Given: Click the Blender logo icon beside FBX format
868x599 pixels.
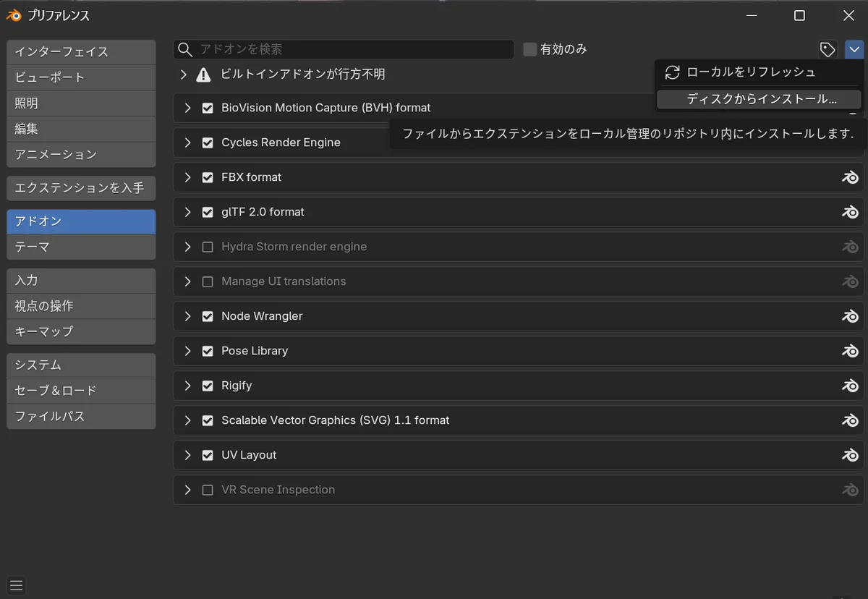Looking at the screenshot, I should click(x=851, y=177).
